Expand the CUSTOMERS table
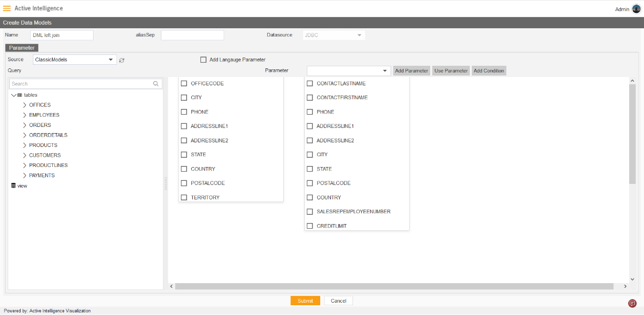Image resolution: width=644 pixels, height=315 pixels. [25, 155]
